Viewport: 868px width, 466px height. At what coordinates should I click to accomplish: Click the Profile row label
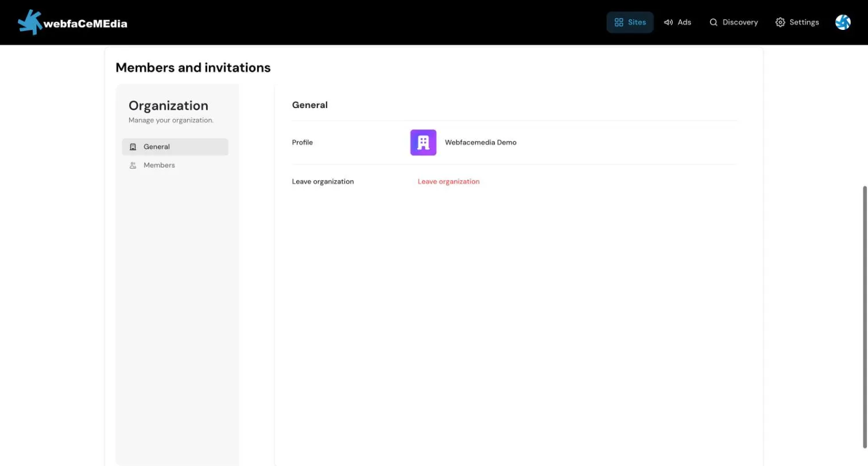point(303,143)
